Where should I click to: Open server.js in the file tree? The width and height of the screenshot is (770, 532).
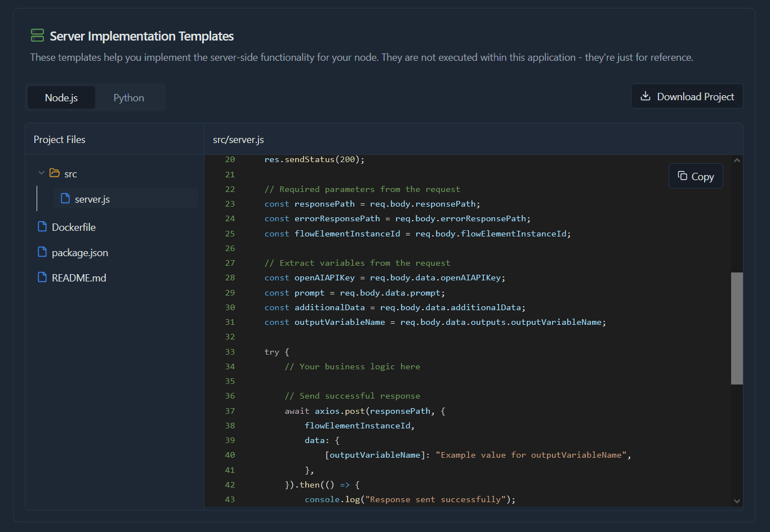[126, 199]
